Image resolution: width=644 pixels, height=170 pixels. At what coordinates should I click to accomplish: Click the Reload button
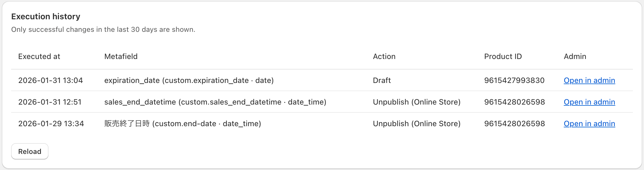[30, 151]
